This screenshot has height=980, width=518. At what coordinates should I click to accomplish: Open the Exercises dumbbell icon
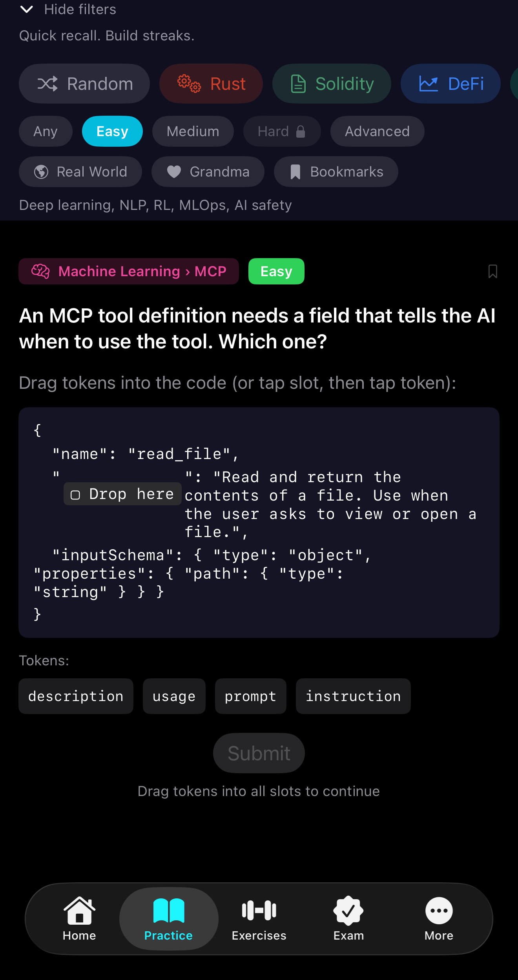coord(259,910)
